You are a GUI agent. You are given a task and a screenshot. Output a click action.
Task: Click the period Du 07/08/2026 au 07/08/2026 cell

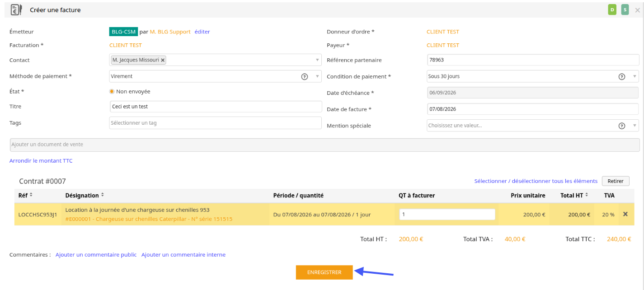[x=322, y=215]
